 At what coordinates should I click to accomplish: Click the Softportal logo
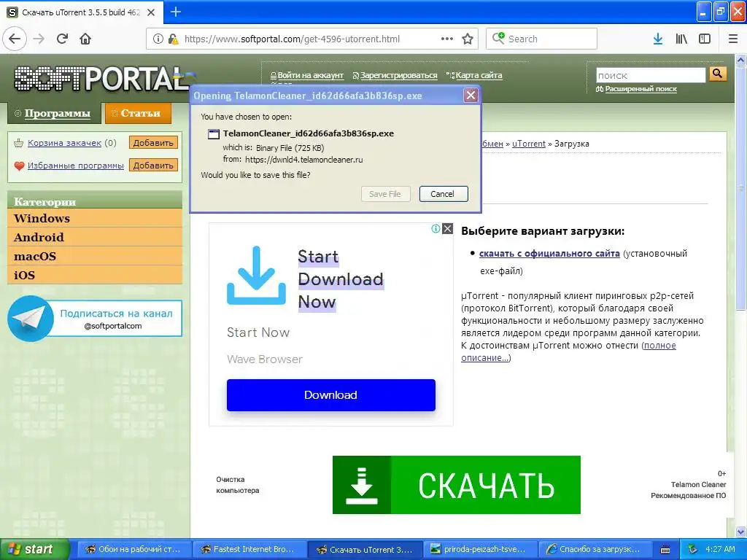coord(101,79)
